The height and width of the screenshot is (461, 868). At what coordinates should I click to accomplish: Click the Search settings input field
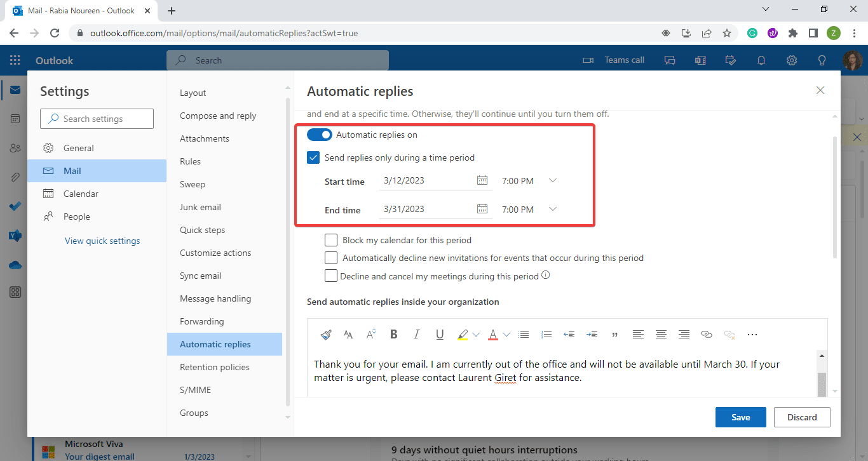tap(97, 118)
